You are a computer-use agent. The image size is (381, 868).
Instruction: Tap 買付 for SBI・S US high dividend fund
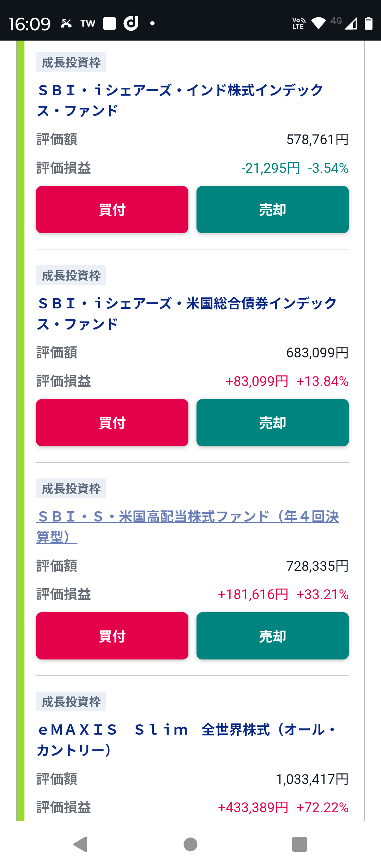tap(112, 636)
